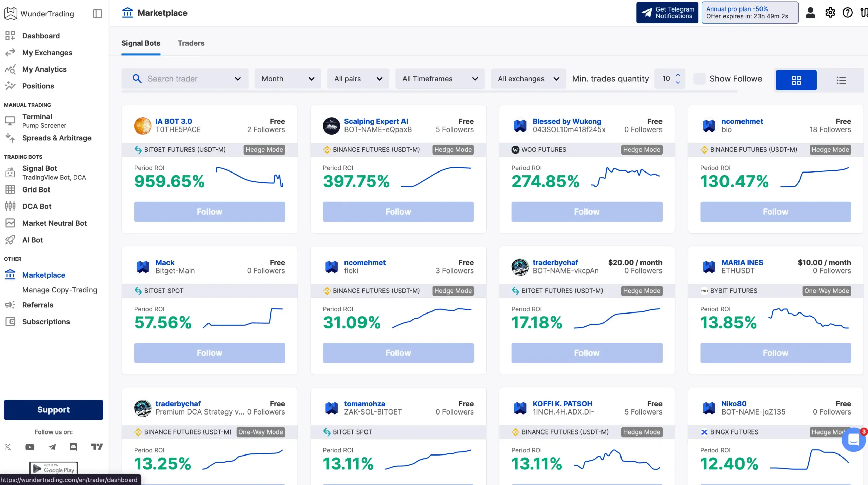Screen dimensions: 868x485
Task: Click the Support button
Action: [53, 409]
